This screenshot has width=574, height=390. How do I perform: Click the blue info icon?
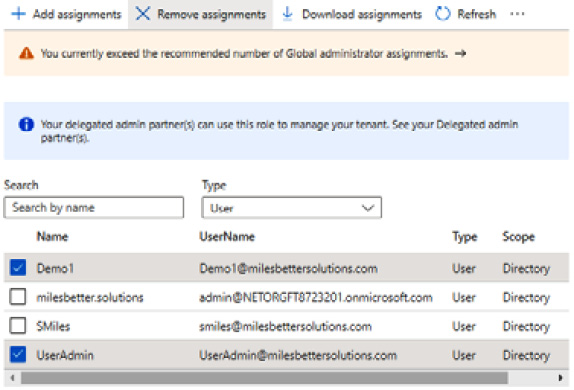click(x=26, y=125)
